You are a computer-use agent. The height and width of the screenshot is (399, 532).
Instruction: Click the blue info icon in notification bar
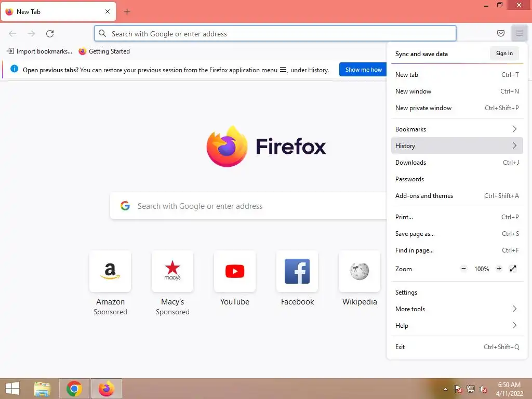(x=14, y=69)
